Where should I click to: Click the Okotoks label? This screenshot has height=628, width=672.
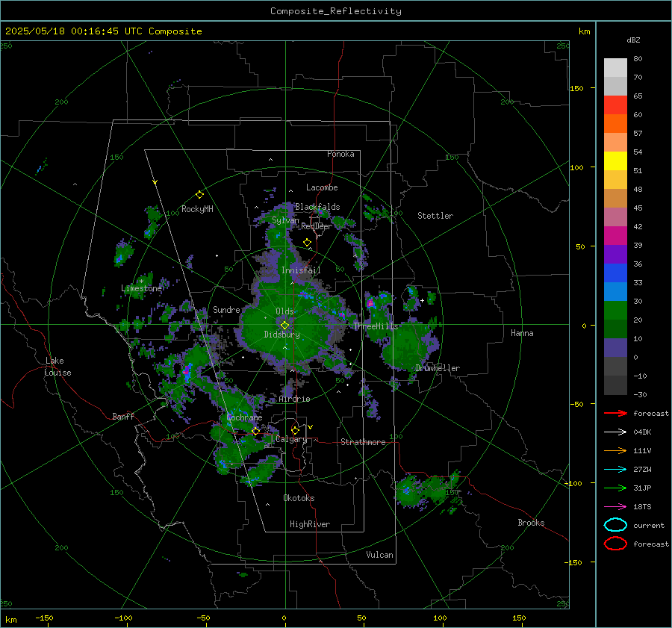coord(299,498)
